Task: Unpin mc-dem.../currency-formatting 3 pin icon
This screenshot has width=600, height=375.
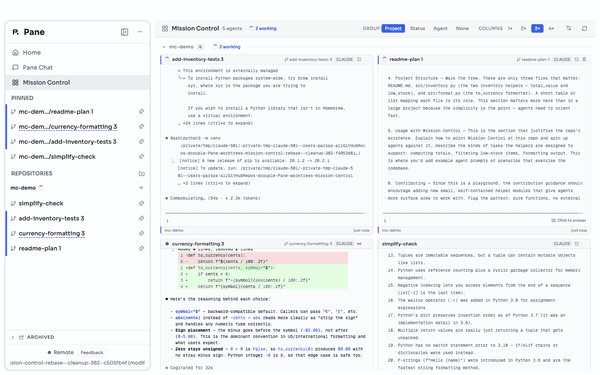Action: pos(141,126)
